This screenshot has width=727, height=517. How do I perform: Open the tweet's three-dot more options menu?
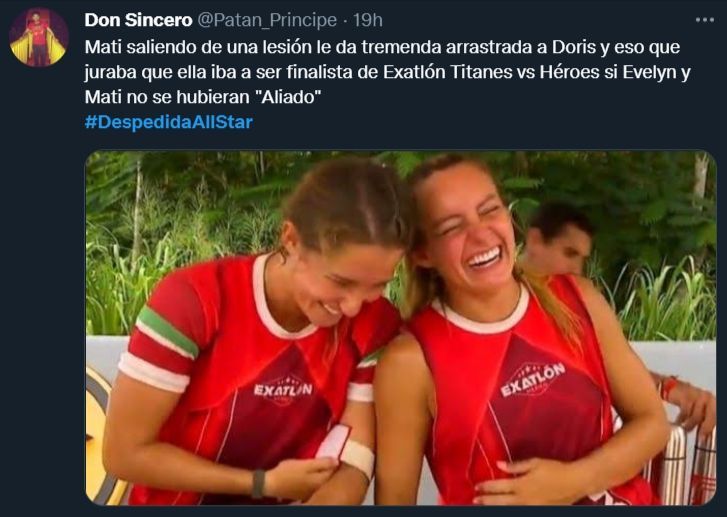pyautogui.click(x=704, y=20)
